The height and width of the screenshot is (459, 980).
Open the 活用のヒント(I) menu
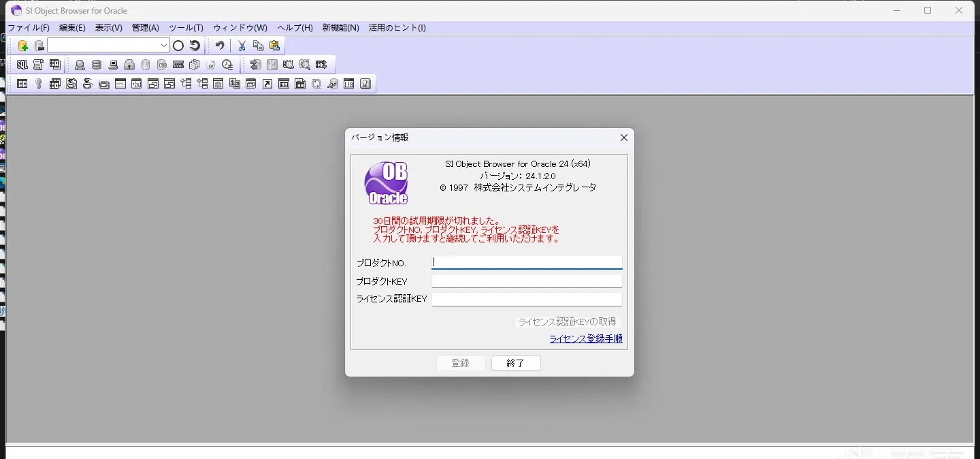(397, 28)
